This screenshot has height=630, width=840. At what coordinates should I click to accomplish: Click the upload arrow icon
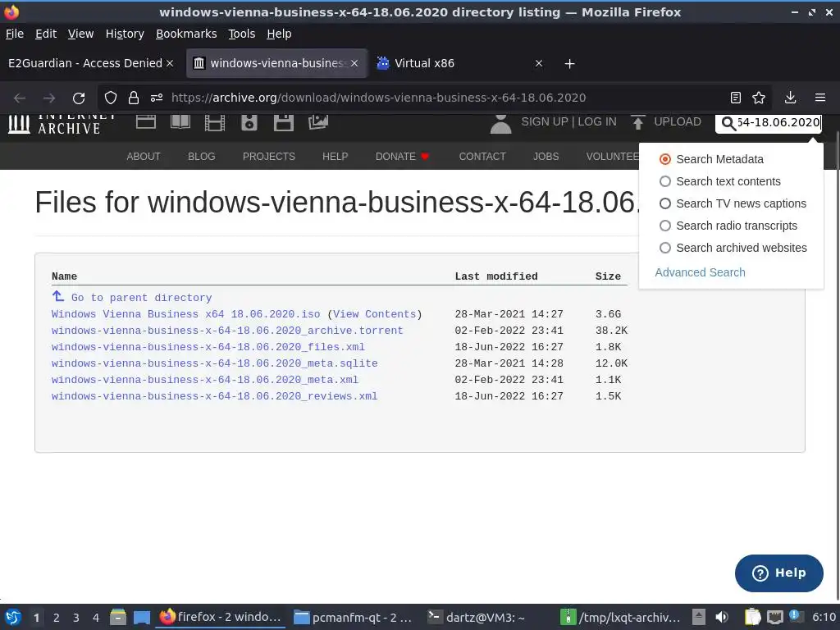coord(637,123)
